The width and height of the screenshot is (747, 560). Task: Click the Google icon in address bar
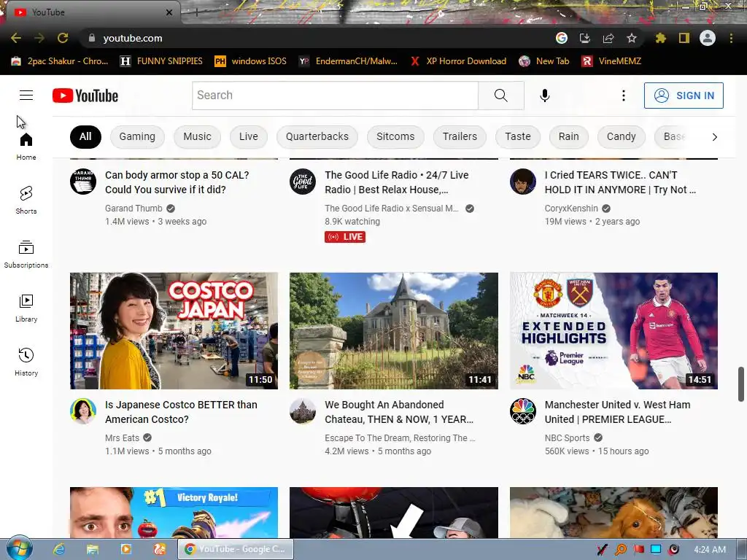[x=562, y=38]
